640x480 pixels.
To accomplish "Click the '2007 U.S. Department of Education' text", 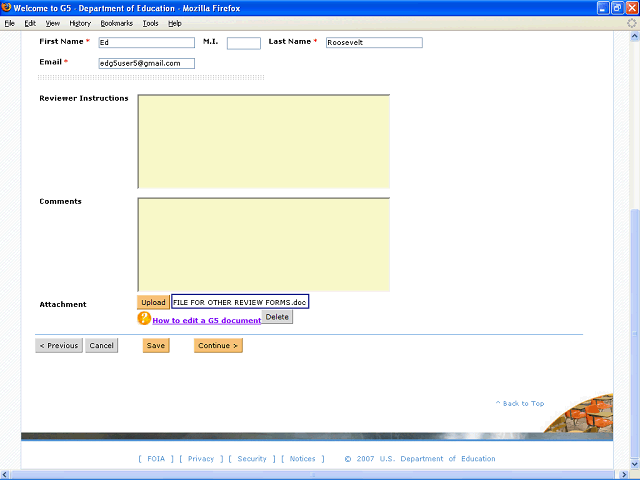I will click(x=426, y=458).
